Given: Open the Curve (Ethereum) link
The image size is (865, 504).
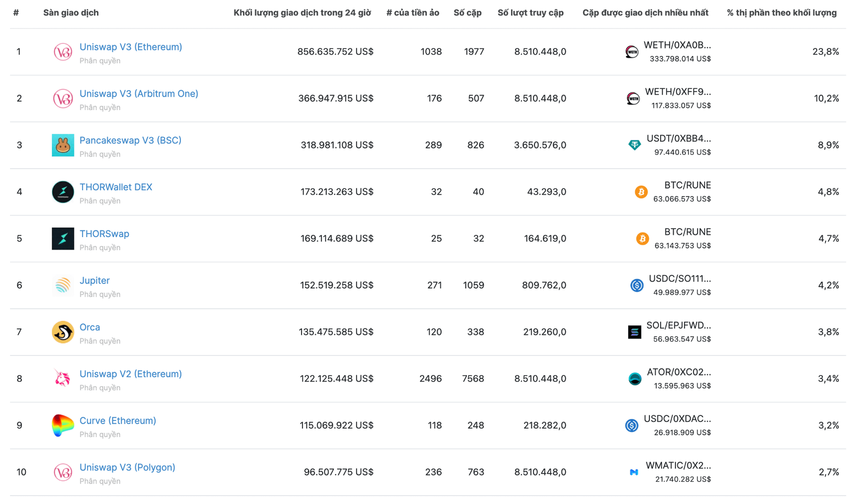Looking at the screenshot, I should [118, 421].
